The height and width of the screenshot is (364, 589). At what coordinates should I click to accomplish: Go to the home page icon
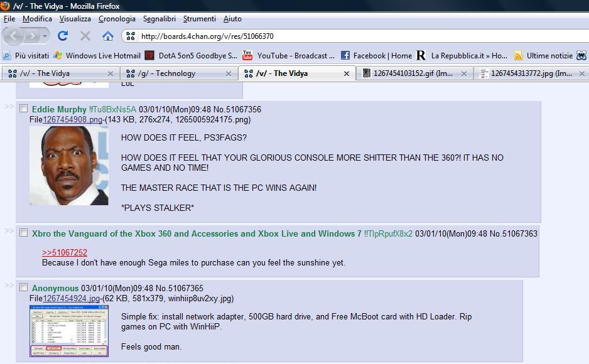[x=108, y=36]
